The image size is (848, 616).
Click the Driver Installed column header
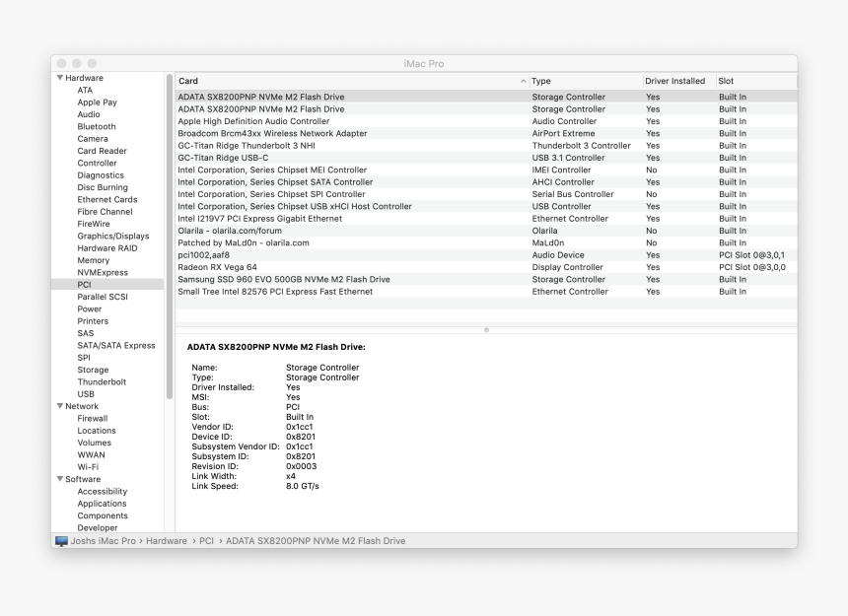click(678, 81)
